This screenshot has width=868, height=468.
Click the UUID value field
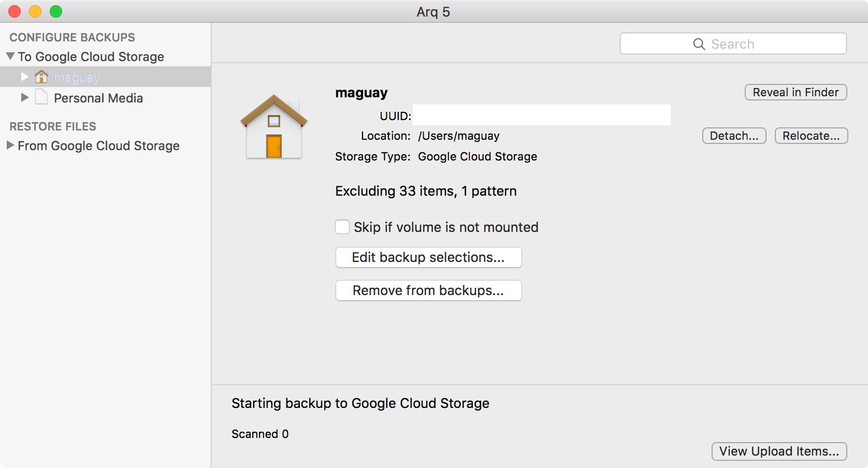pyautogui.click(x=542, y=115)
